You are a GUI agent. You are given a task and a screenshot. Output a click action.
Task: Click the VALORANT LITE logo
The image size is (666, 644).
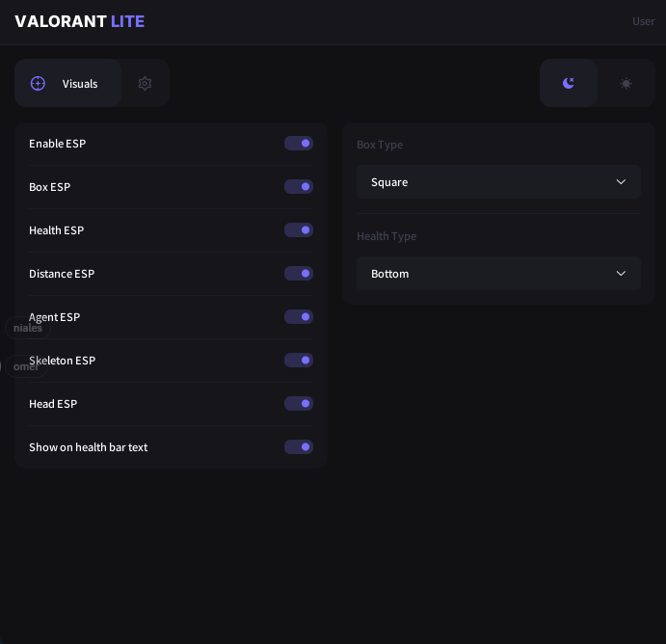tap(79, 21)
